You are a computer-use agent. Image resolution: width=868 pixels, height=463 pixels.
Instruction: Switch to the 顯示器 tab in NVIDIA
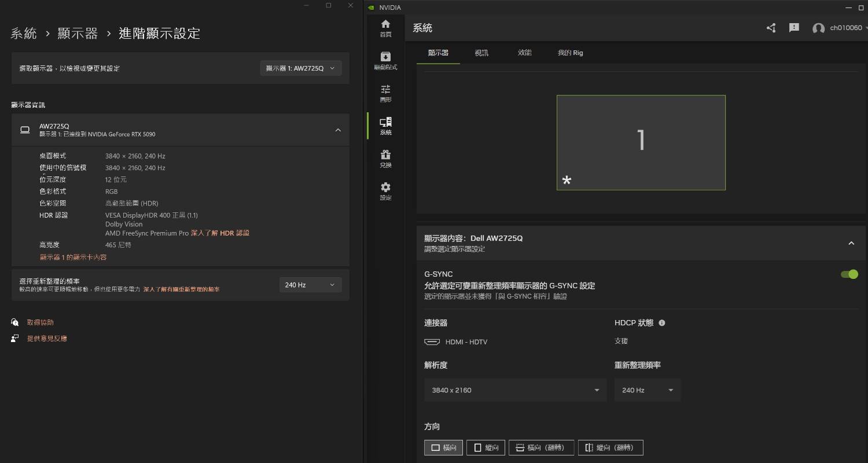click(x=438, y=53)
